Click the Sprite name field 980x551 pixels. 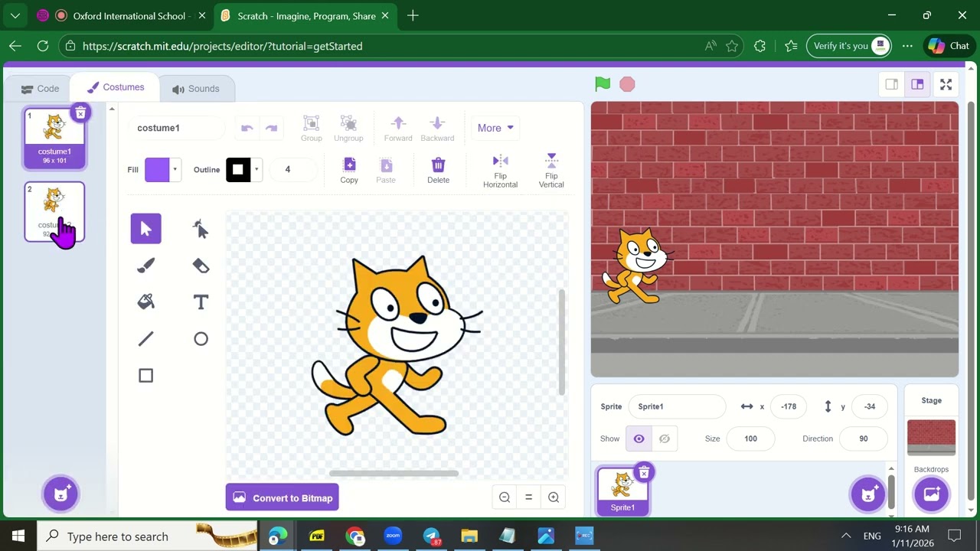677,406
